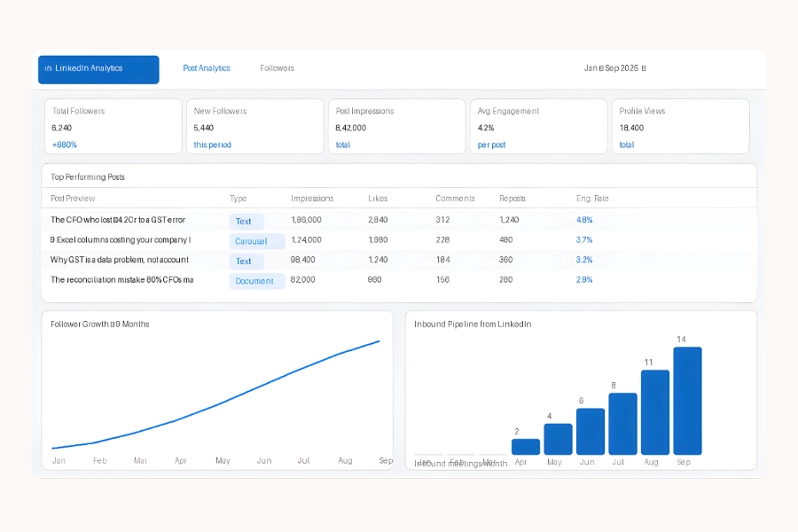
Task: Click the Text badge on the GST data problem post
Action: click(246, 261)
